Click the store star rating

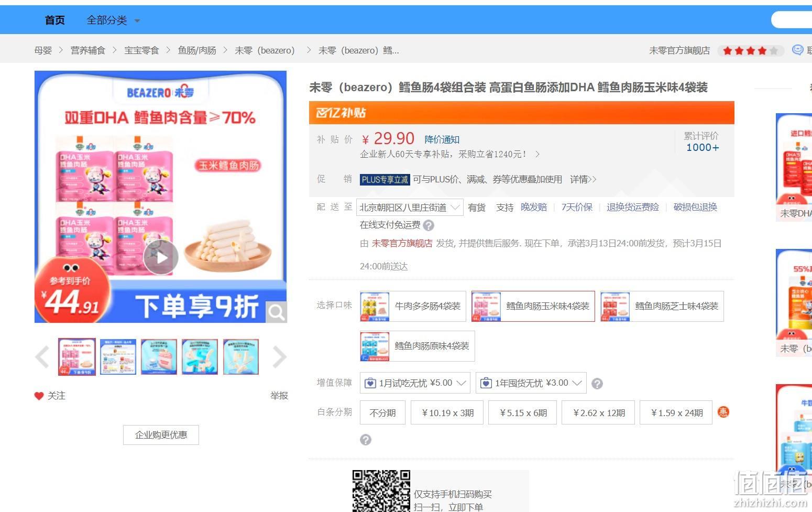point(750,51)
